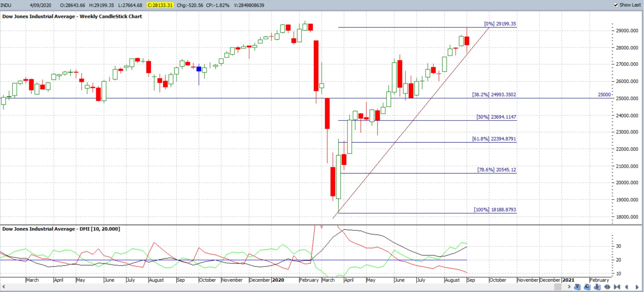This screenshot has height=292, width=644.
Task: Click the last red weekly candle at September
Action: point(467,41)
